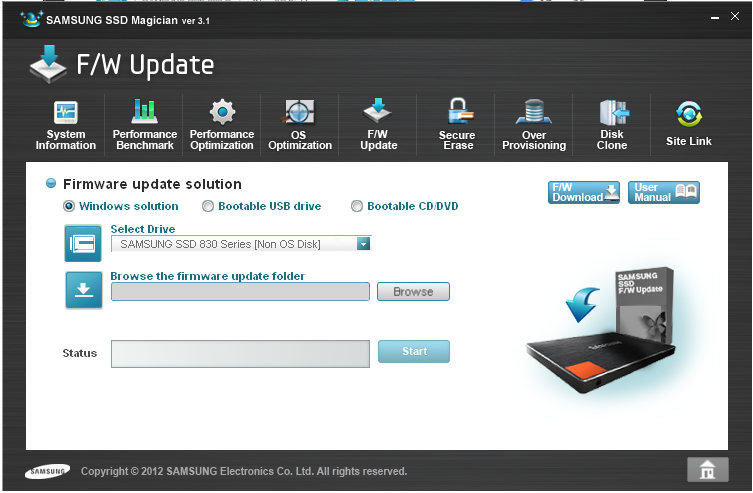This screenshot has width=753, height=493.
Task: Click the Status progress field
Action: (240, 354)
